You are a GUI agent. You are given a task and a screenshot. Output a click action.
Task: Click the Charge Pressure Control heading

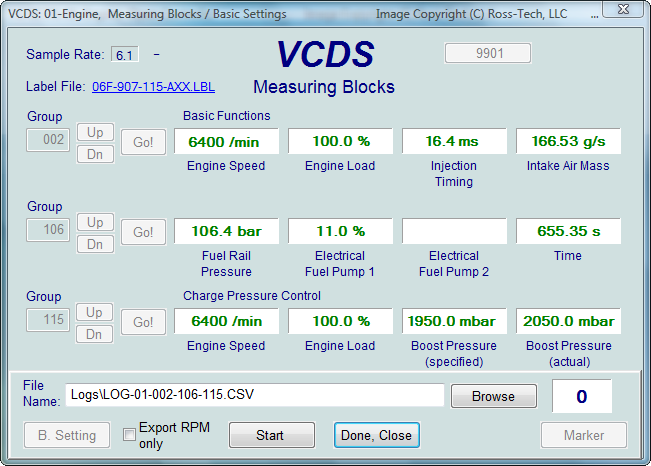tap(252, 296)
